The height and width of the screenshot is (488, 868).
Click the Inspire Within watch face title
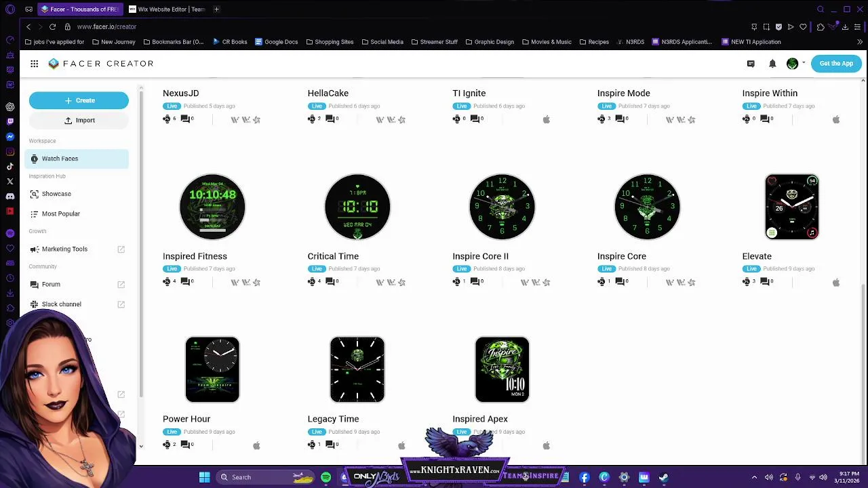tap(770, 94)
